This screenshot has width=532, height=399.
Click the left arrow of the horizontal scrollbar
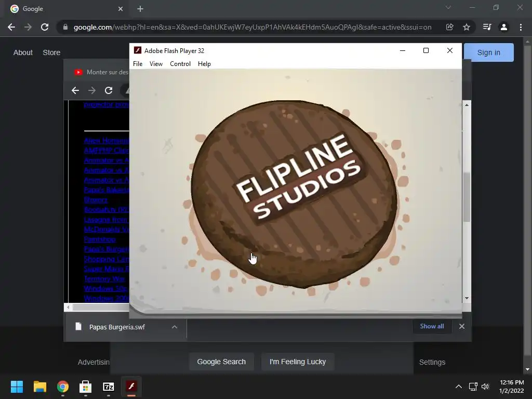point(68,308)
